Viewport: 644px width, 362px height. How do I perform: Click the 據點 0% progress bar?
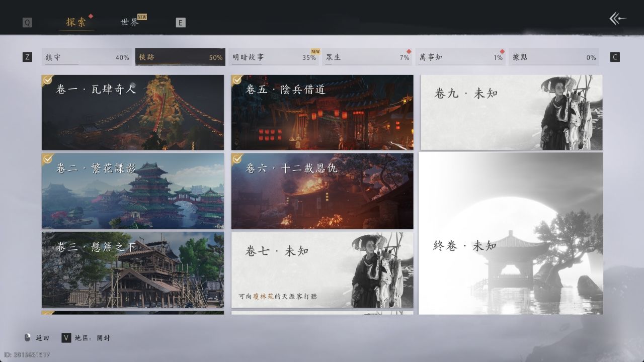coord(553,57)
